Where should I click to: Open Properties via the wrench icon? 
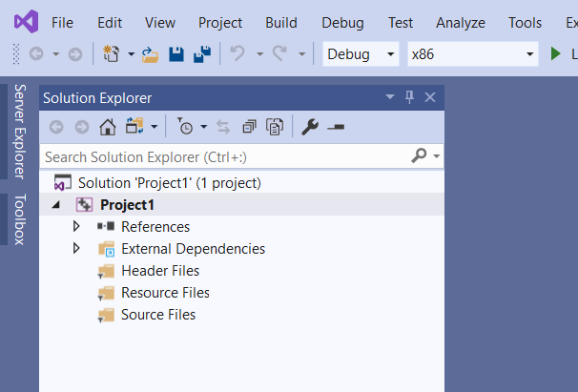[x=309, y=126]
